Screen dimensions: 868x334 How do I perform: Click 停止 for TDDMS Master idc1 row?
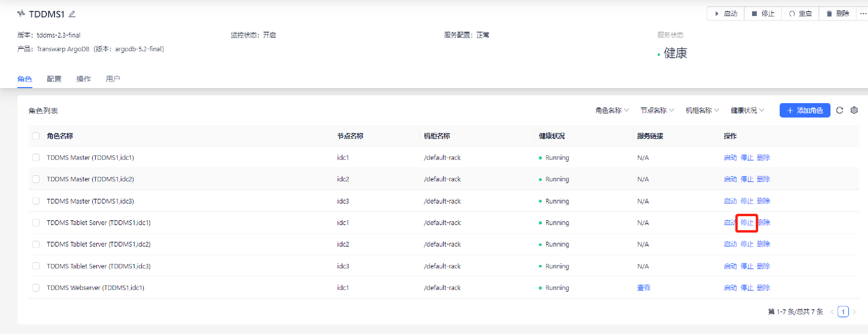click(x=747, y=157)
